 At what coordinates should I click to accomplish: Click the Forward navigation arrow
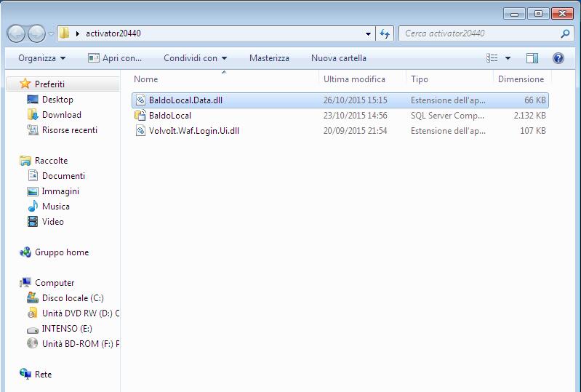[x=36, y=33]
